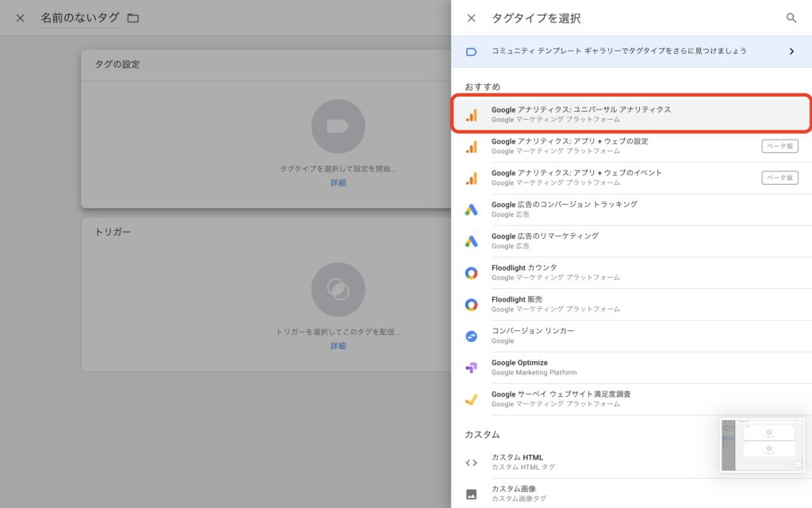Open コミュニティ テンプレート ギャラリー banner text
812x508 pixels.
[619, 51]
